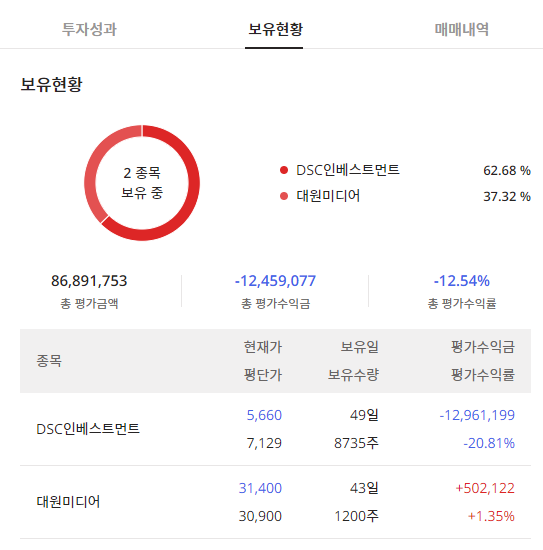Click holding period 49일
The width and height of the screenshot is (543, 550).
(364, 415)
